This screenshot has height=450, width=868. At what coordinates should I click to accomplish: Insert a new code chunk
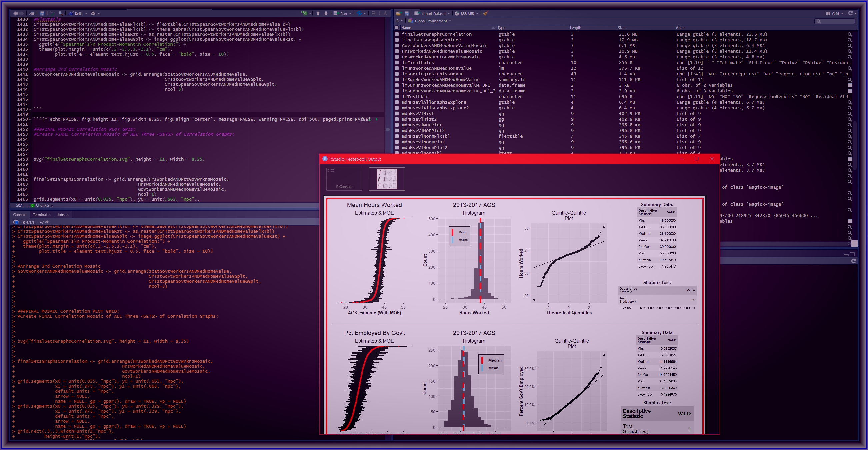tap(304, 13)
